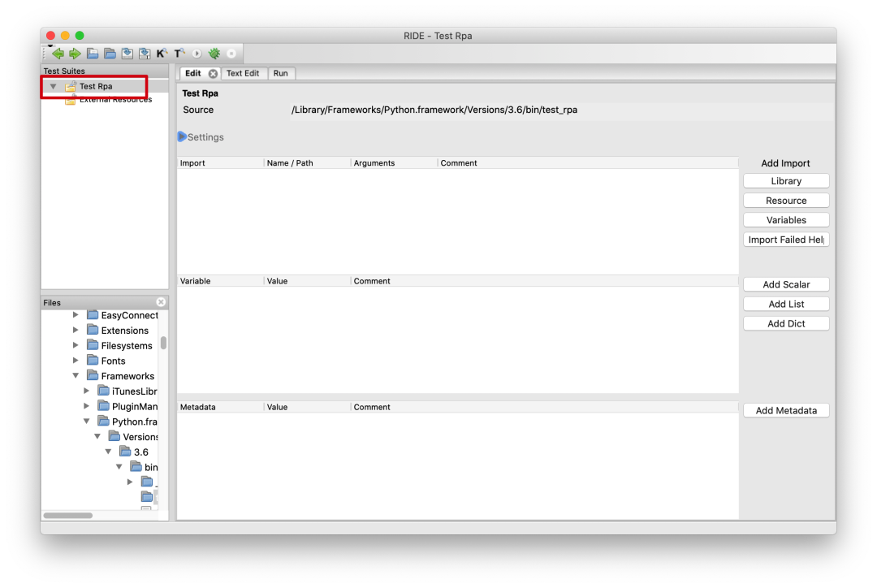The width and height of the screenshot is (877, 588).
Task: Click the 3.6 folder icon
Action: [x=125, y=452]
